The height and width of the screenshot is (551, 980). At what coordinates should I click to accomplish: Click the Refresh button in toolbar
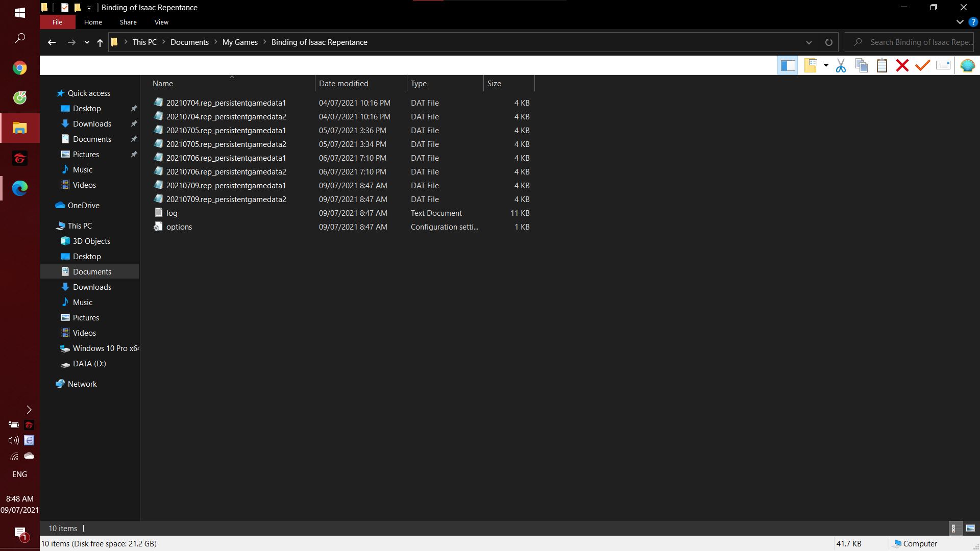tap(828, 42)
